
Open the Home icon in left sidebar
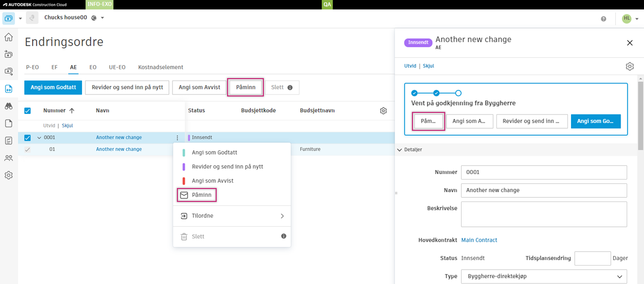pos(8,37)
